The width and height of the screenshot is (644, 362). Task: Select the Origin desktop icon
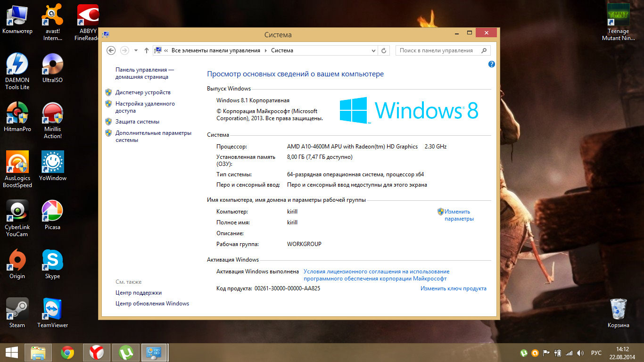(x=17, y=264)
